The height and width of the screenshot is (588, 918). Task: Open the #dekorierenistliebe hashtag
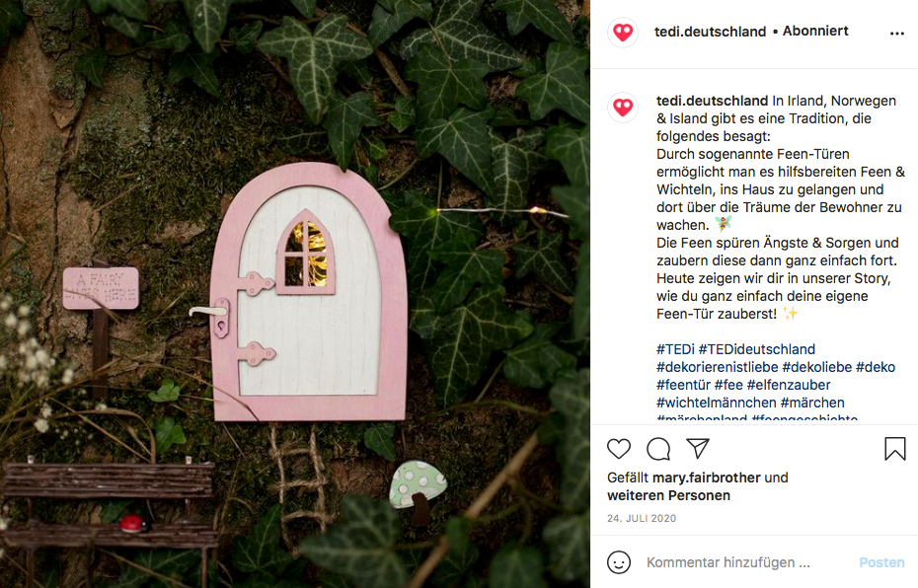pyautogui.click(x=718, y=367)
